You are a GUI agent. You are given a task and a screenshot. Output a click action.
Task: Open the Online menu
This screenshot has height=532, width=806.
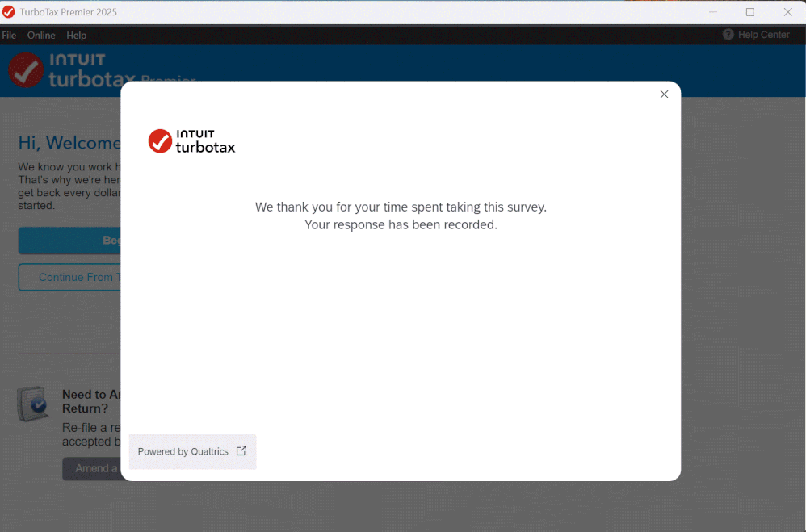click(41, 35)
